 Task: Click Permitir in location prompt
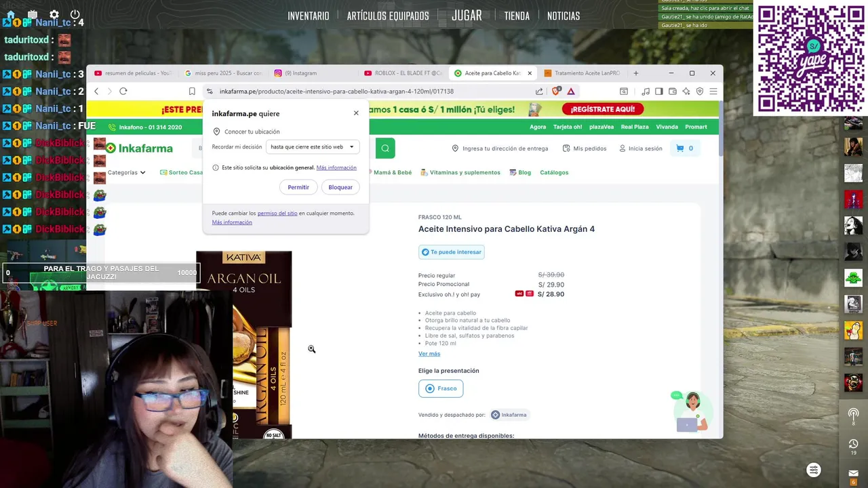click(x=298, y=187)
